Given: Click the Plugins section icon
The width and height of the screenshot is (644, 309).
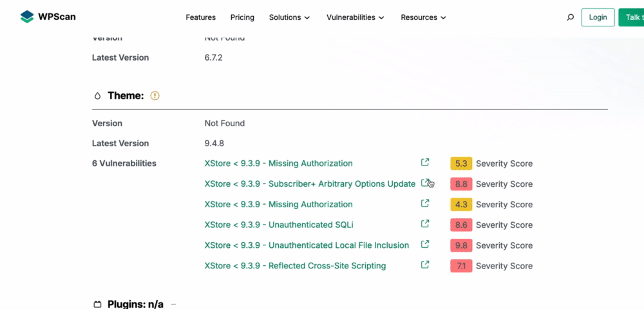Looking at the screenshot, I should click(97, 304).
